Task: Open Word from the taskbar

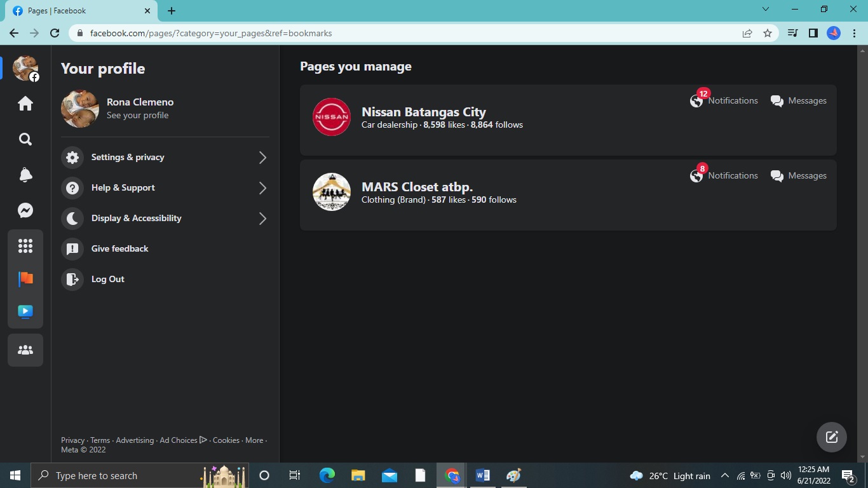Action: [x=482, y=475]
